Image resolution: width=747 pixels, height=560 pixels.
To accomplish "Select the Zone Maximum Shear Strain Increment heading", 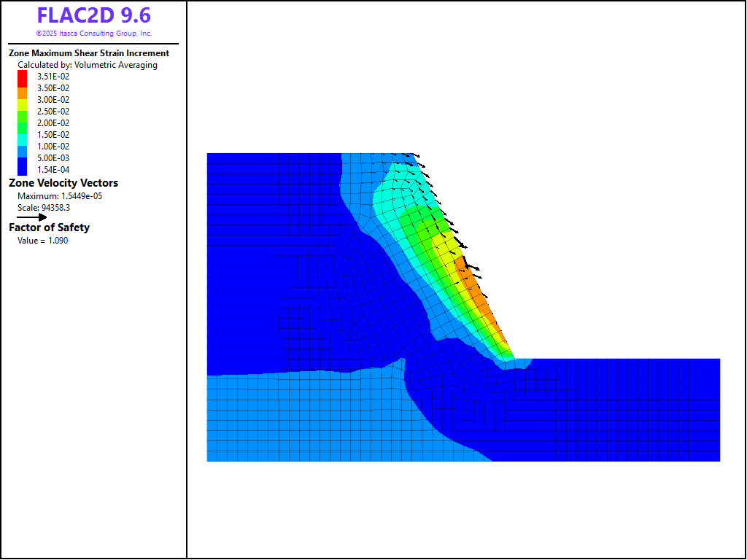I will (x=89, y=53).
